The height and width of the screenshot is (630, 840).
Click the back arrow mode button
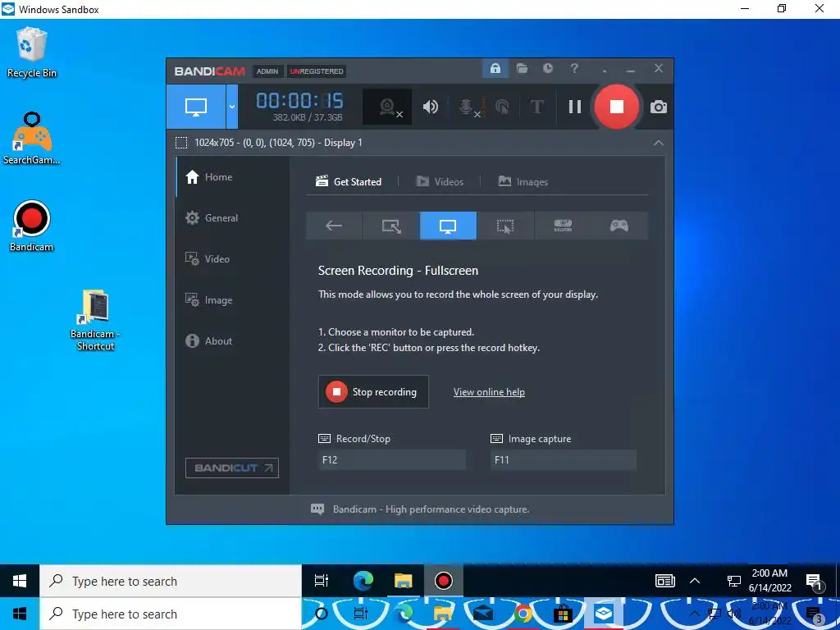[x=335, y=226]
